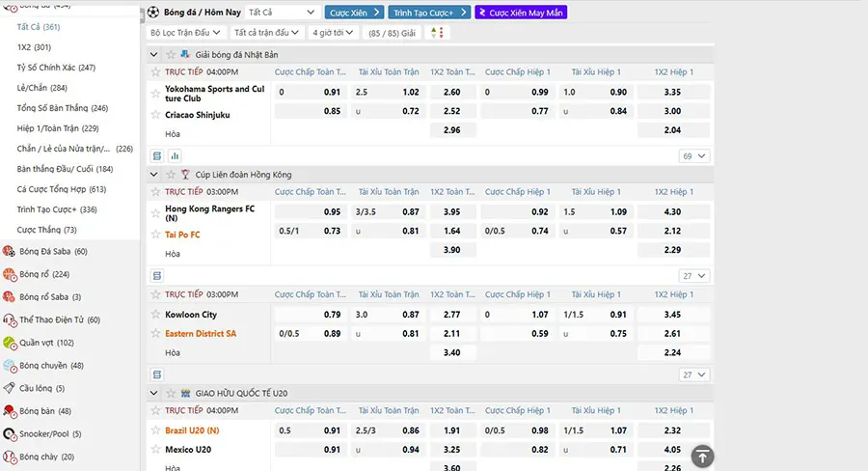Collapse Cúp Liên đoàn Hồng Kông section chevron
Viewport: 868px width, 471px height.
(154, 175)
